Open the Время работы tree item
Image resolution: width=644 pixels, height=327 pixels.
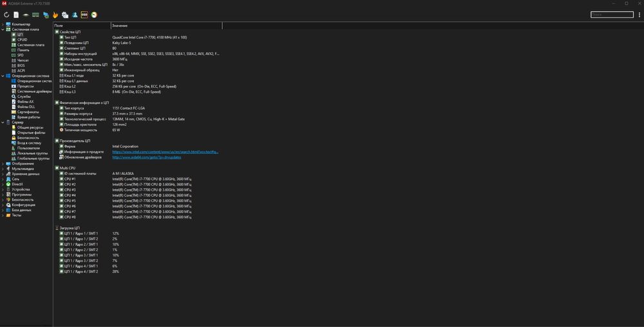tap(28, 117)
